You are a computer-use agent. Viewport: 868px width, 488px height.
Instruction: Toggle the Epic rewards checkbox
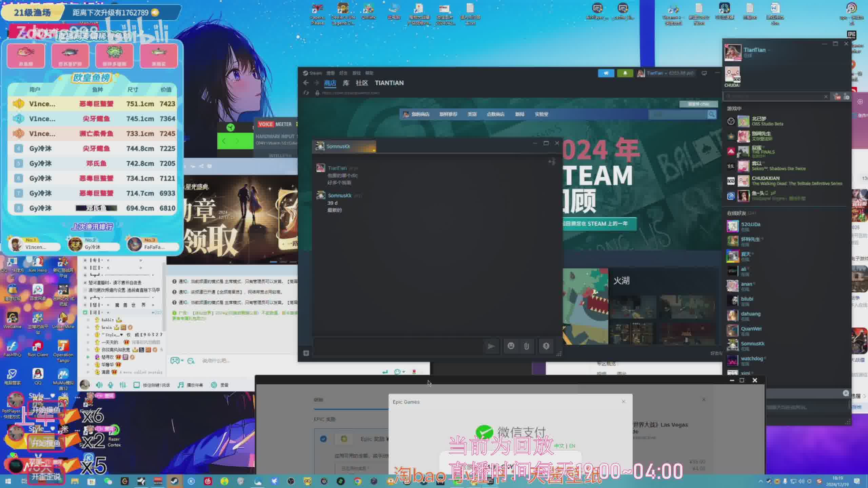point(323,439)
